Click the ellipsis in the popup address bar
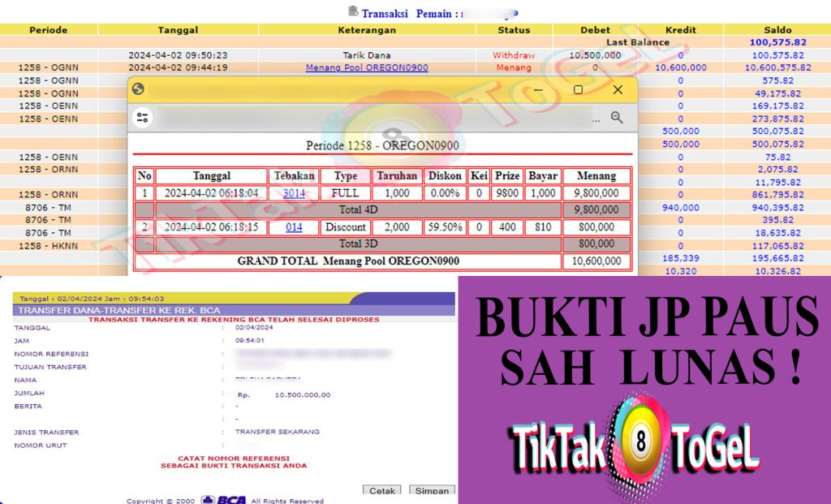 click(x=596, y=118)
